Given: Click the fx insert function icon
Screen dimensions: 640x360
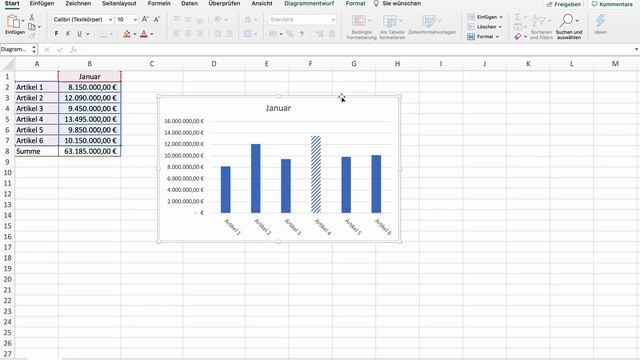Looking at the screenshot, I should click(x=73, y=49).
